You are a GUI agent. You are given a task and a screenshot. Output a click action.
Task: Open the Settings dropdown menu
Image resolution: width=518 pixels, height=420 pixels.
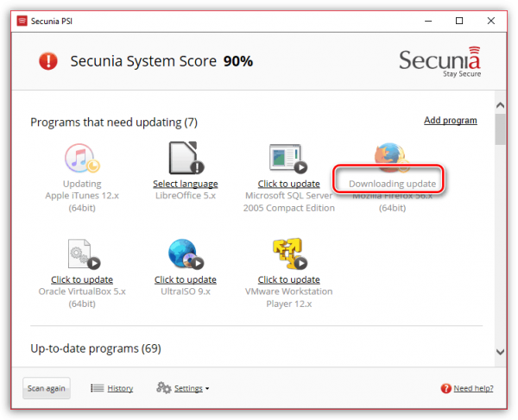(x=182, y=388)
